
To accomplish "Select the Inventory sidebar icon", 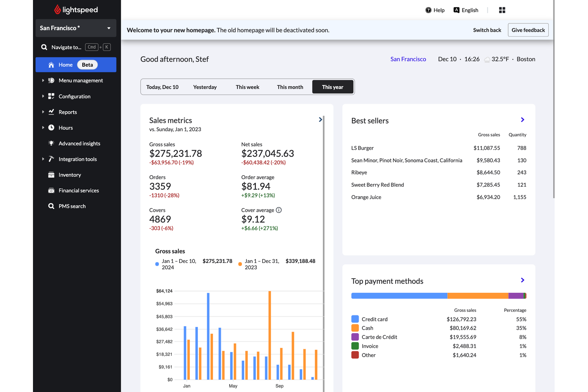I will click(51, 175).
